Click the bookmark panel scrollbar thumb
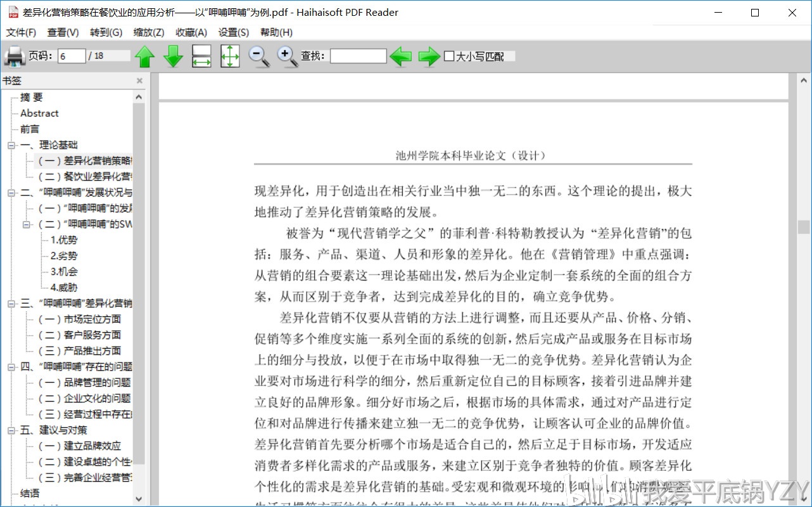This screenshot has width=812, height=507. point(139,283)
